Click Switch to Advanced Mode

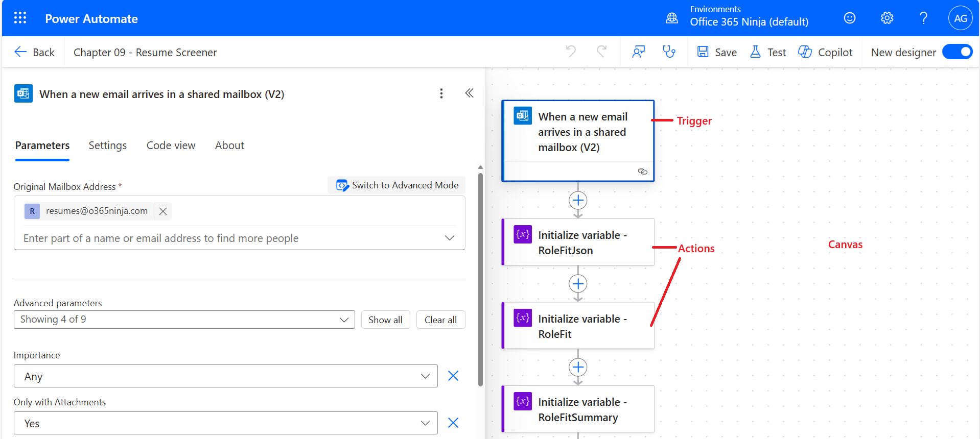point(397,185)
